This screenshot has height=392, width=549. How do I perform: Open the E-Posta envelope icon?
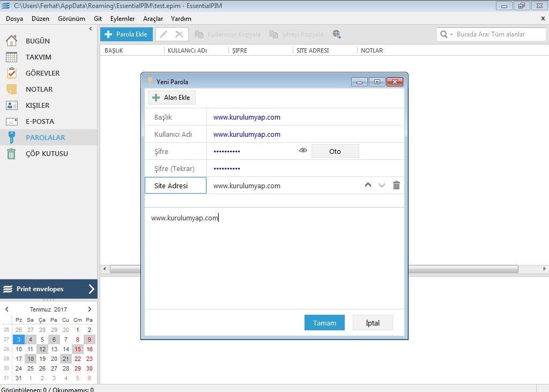point(12,122)
